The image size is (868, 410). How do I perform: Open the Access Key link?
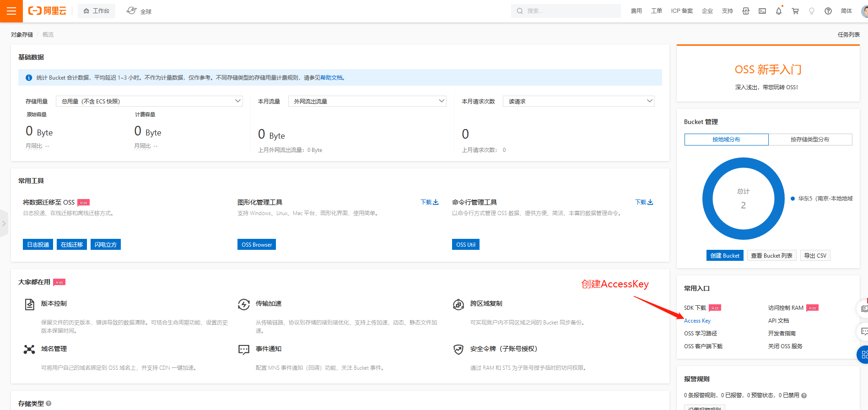[x=697, y=321]
